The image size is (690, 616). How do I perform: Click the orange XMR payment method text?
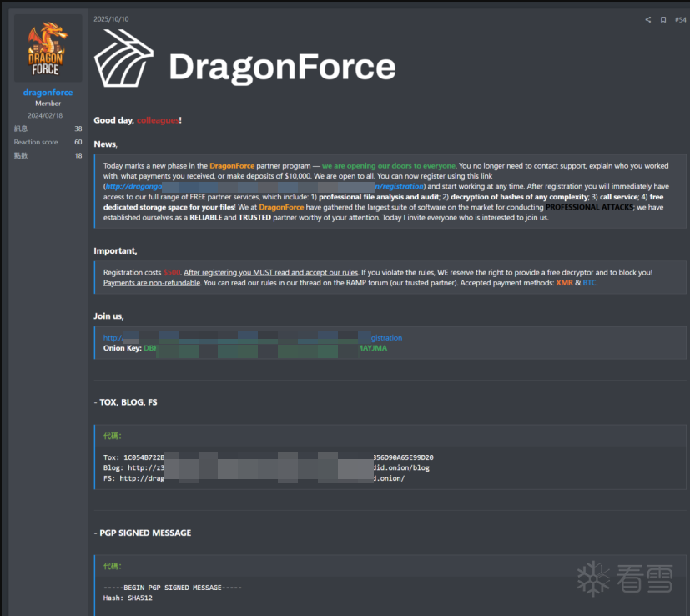564,283
